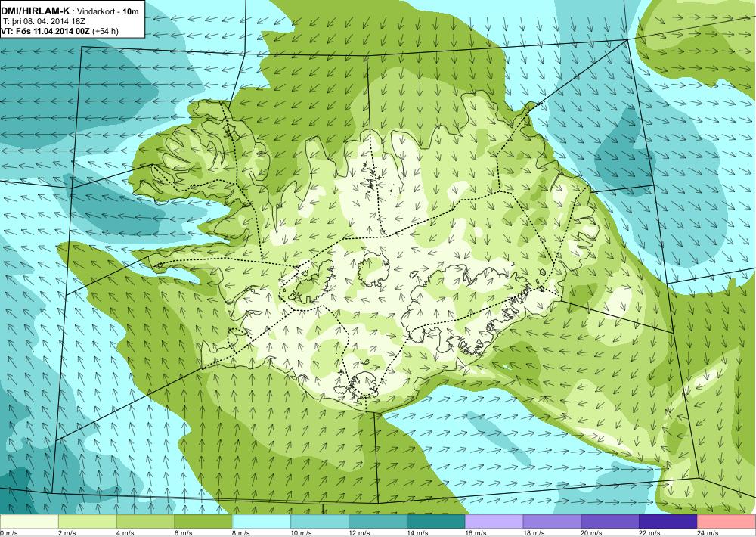
Task: Select the dark teal 14–16 m/s legend swatch
Action: pyautogui.click(x=436, y=522)
